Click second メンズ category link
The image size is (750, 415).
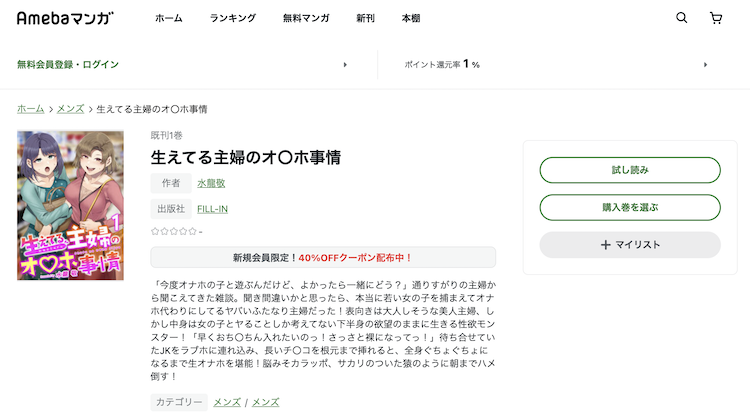point(265,402)
